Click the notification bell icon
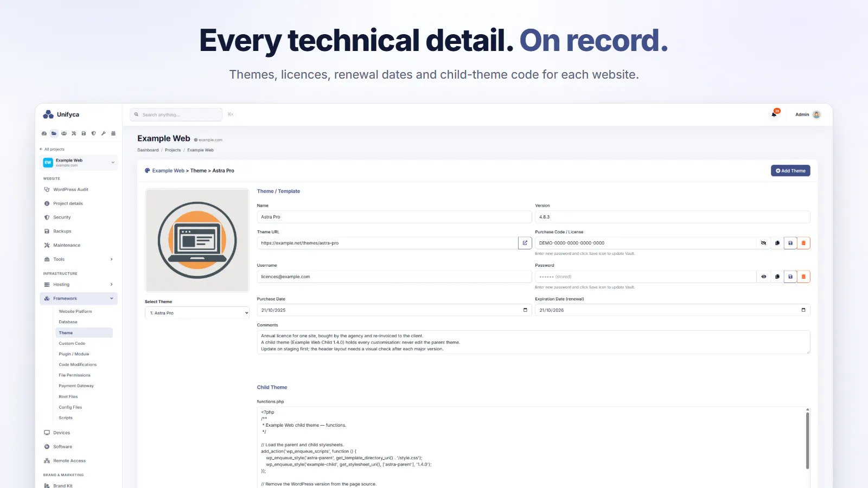The width and height of the screenshot is (868, 488). [x=774, y=114]
